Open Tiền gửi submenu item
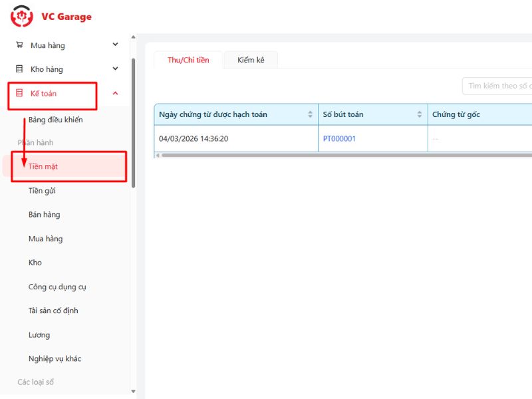 pyautogui.click(x=42, y=191)
